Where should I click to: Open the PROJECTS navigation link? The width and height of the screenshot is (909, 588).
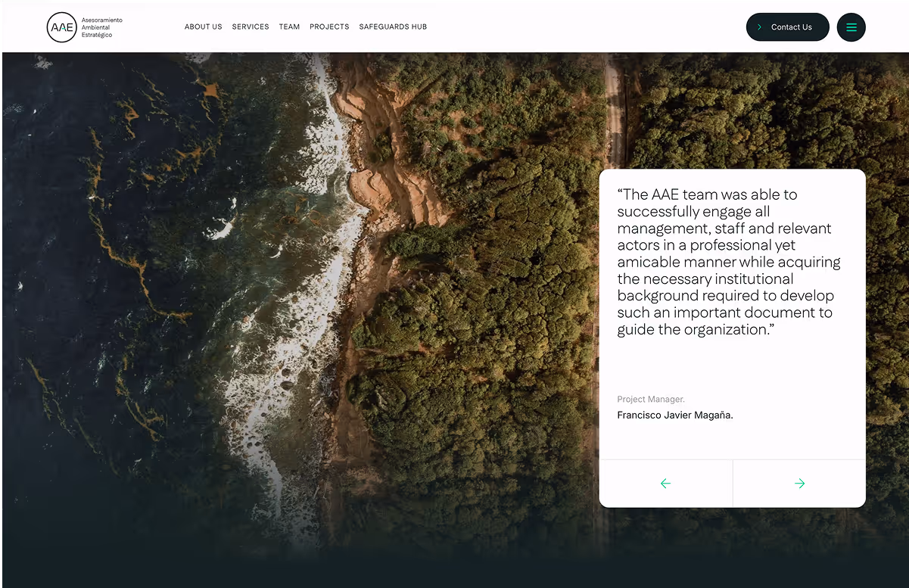click(x=329, y=27)
